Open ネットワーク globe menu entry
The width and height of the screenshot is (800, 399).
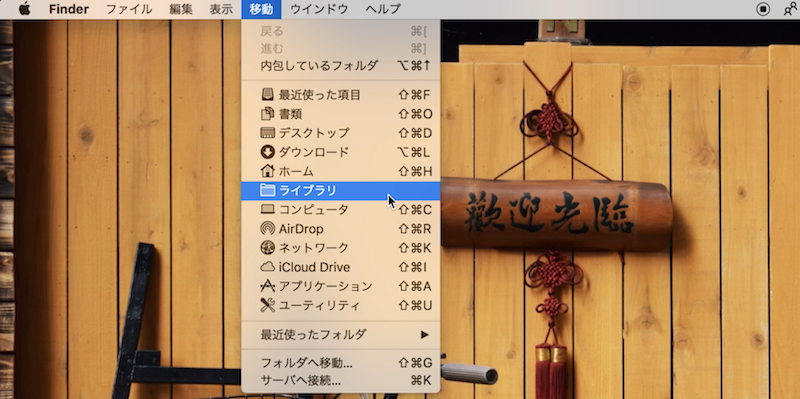(x=341, y=248)
